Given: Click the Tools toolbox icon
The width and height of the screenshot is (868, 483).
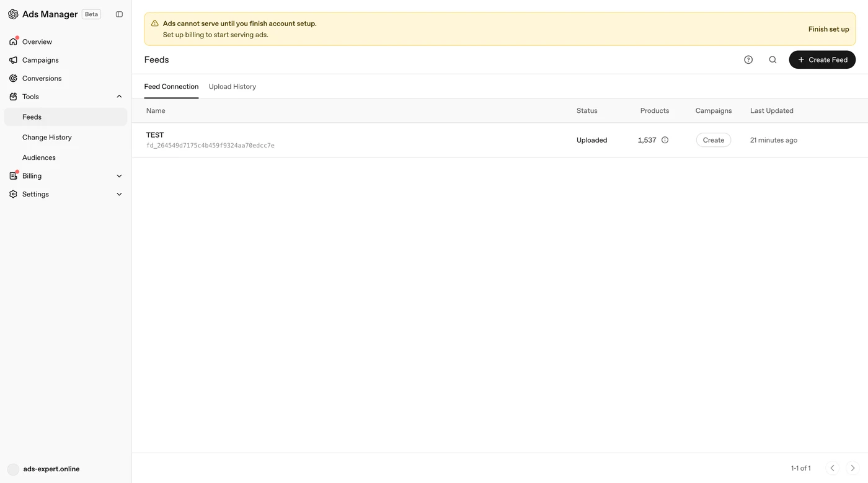Looking at the screenshot, I should [13, 97].
